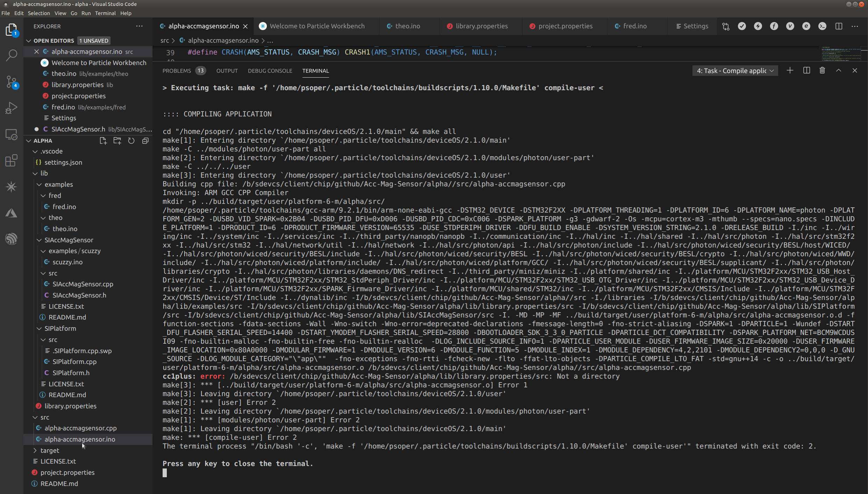868x494 pixels.
Task: Switch to the PROBLEMS tab
Action: point(177,71)
